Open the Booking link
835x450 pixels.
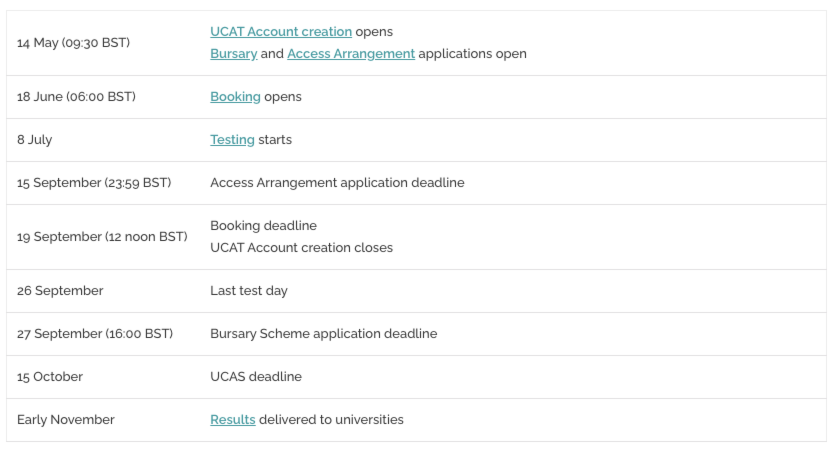click(x=235, y=97)
